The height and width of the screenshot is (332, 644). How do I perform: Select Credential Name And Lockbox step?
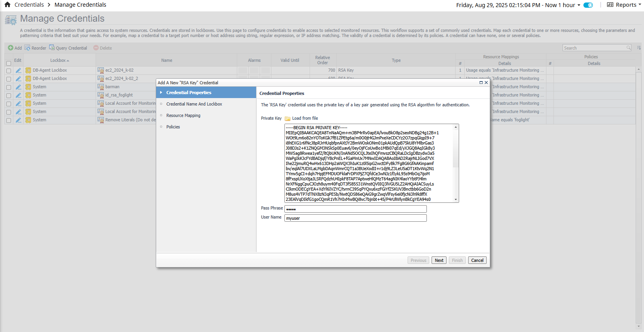pos(194,104)
